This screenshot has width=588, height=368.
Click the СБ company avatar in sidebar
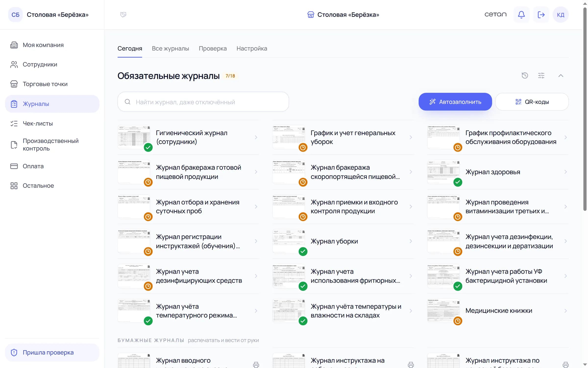pos(15,15)
